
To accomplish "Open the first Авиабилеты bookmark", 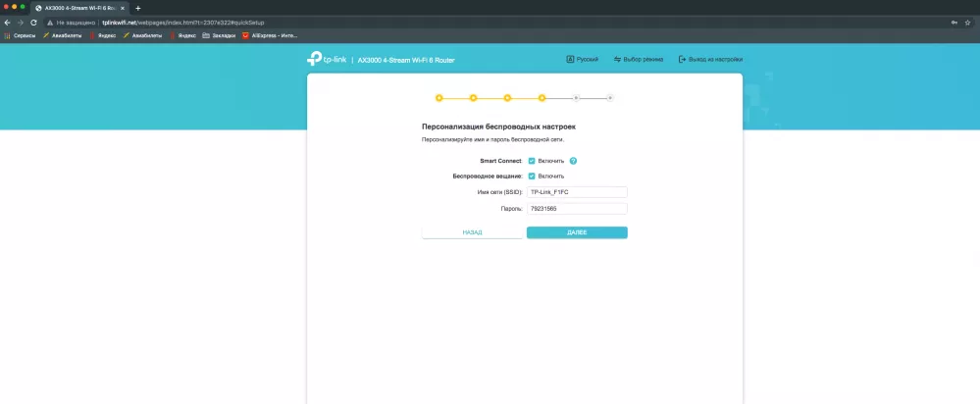I will click(63, 35).
